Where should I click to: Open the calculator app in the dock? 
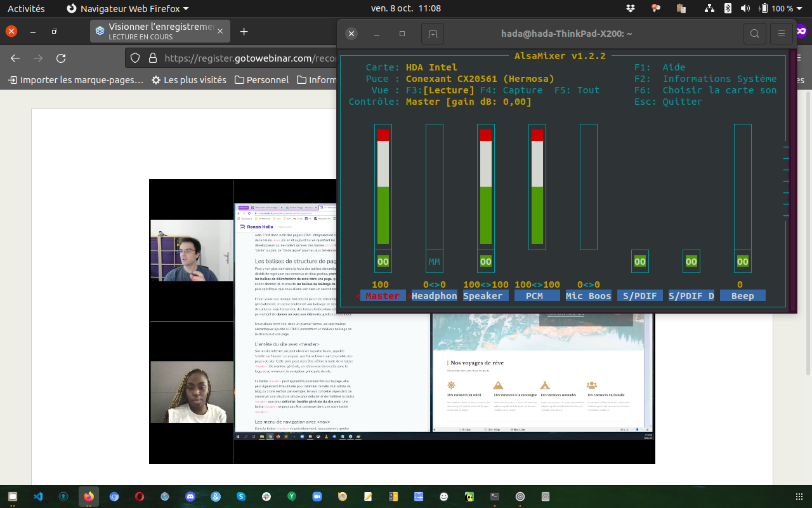pos(393,497)
